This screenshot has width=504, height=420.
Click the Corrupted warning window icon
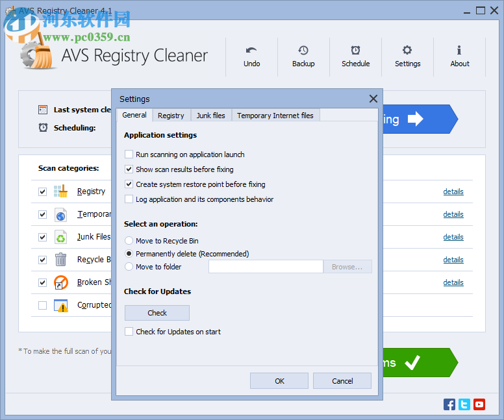61,305
